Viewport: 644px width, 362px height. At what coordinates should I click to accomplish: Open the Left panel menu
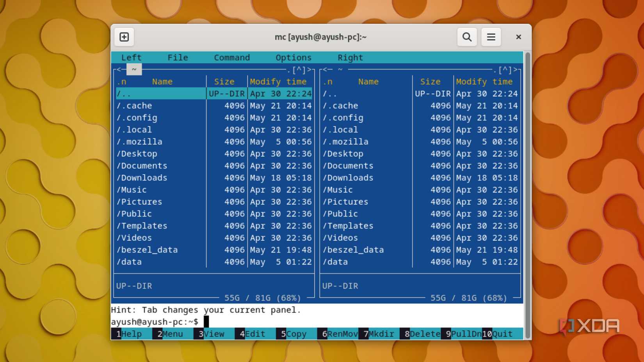[x=131, y=57]
